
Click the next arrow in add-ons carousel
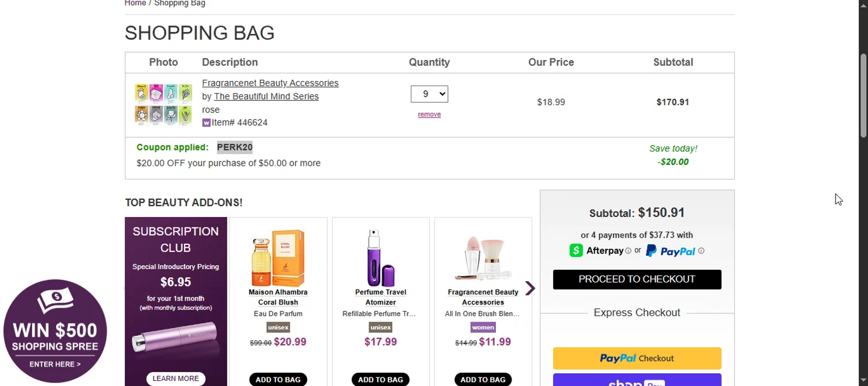click(530, 288)
